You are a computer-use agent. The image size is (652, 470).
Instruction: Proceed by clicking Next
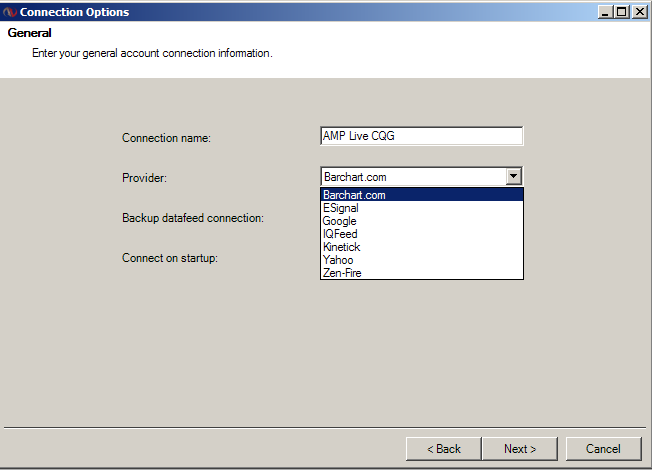tap(520, 449)
